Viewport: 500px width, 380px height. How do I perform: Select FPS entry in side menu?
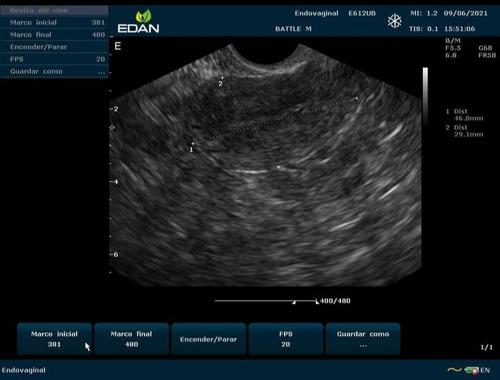(54, 59)
